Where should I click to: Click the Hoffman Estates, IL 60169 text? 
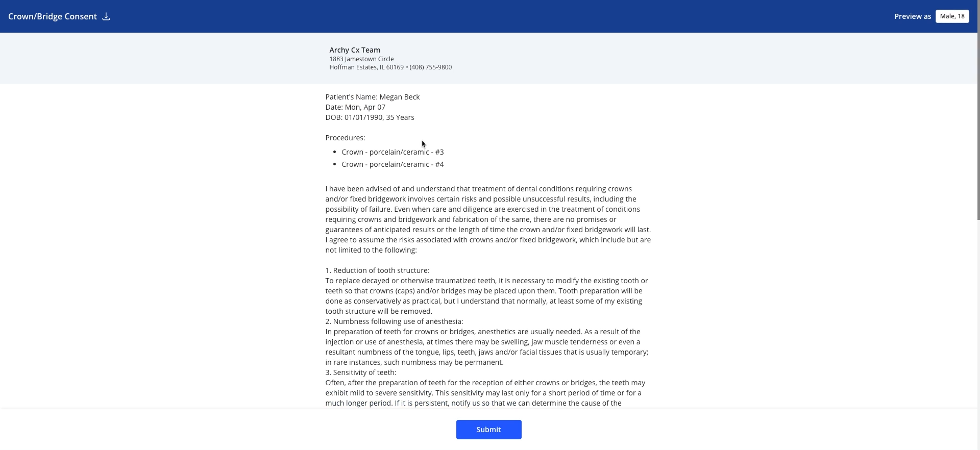click(x=366, y=67)
